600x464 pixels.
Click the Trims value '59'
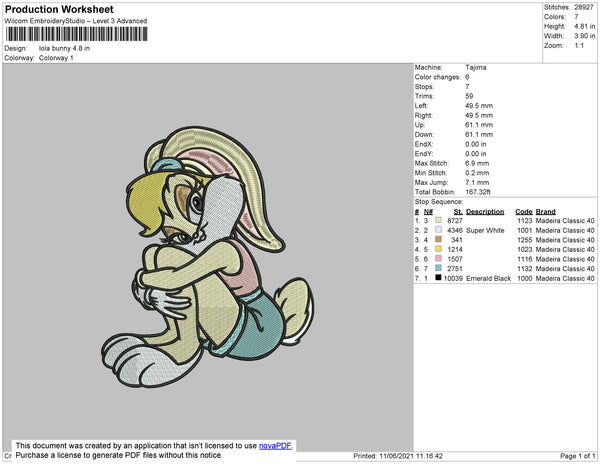469,96
